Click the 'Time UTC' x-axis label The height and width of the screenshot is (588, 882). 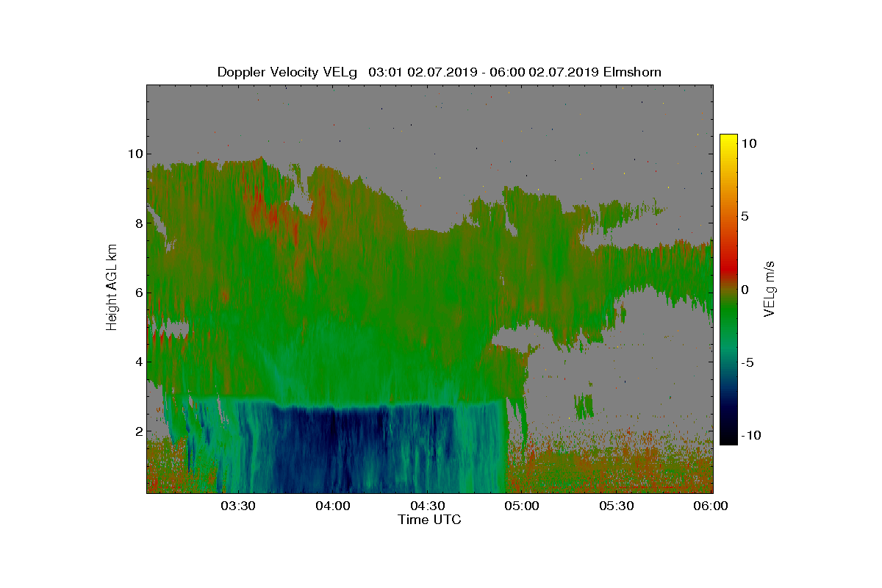(x=430, y=520)
